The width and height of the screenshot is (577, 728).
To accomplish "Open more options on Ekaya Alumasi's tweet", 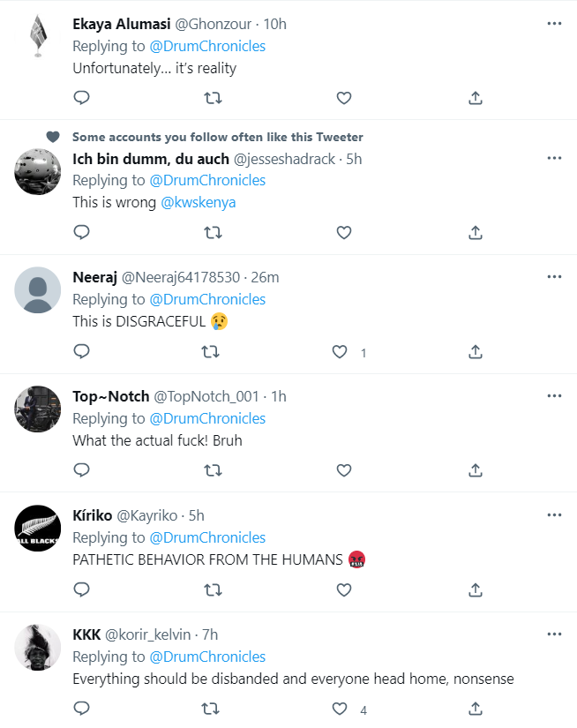I will (x=554, y=23).
